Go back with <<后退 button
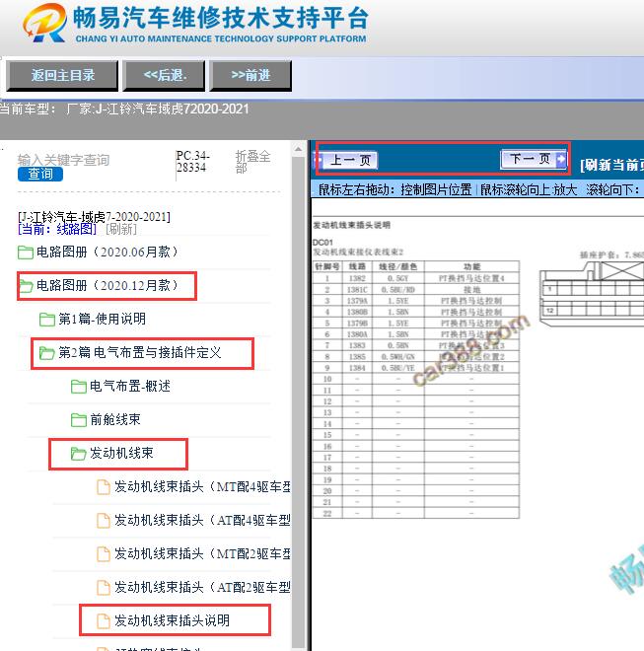This screenshot has height=651, width=644. (x=165, y=76)
